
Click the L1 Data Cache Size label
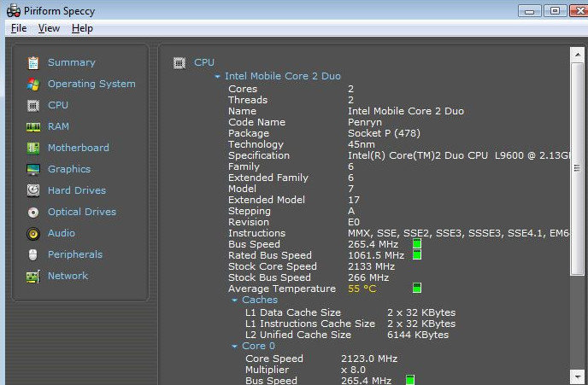292,312
